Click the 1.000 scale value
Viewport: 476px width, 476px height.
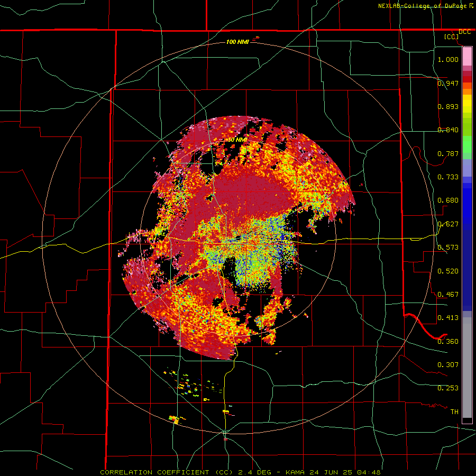448,59
